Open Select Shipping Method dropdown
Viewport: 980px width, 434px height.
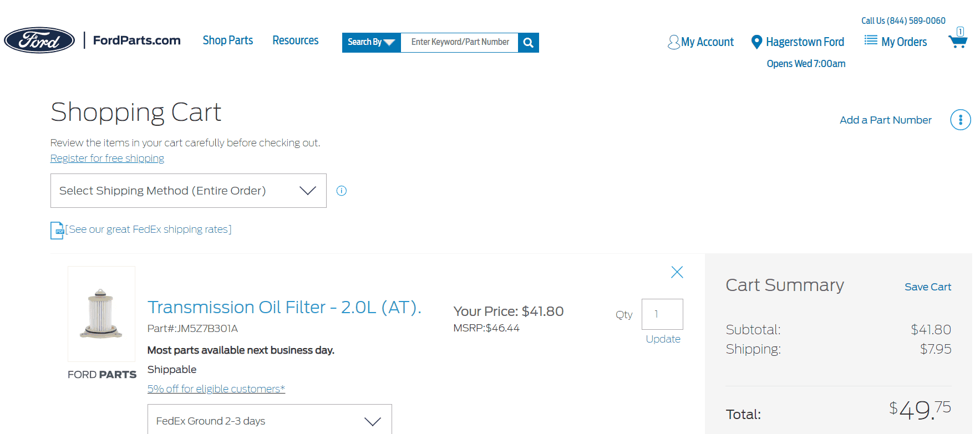pyautogui.click(x=188, y=191)
